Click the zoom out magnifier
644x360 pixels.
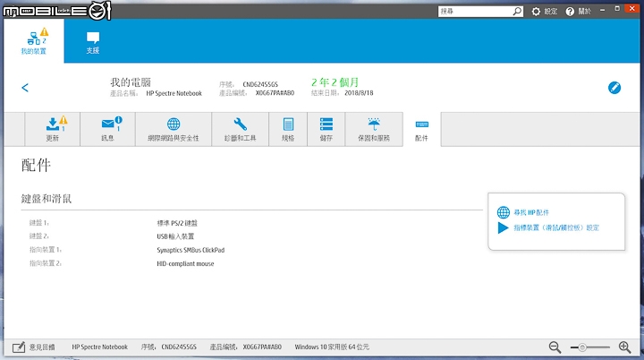555,347
